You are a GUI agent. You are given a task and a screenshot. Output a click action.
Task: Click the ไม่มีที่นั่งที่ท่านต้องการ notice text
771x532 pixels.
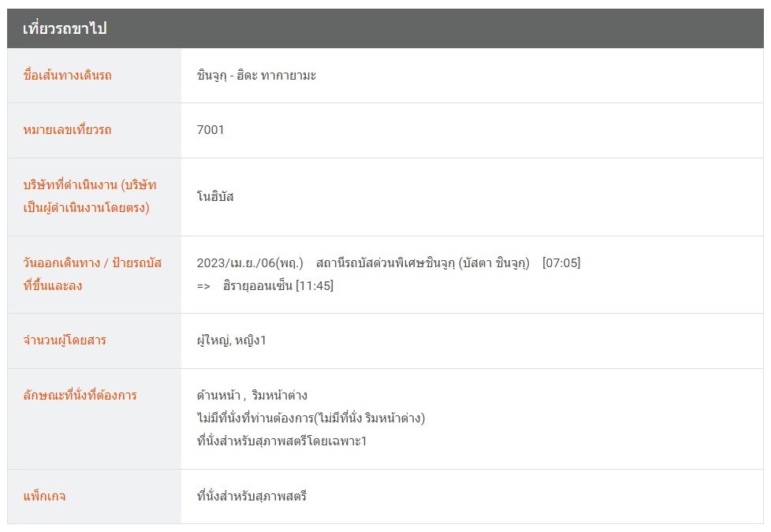coord(311,418)
